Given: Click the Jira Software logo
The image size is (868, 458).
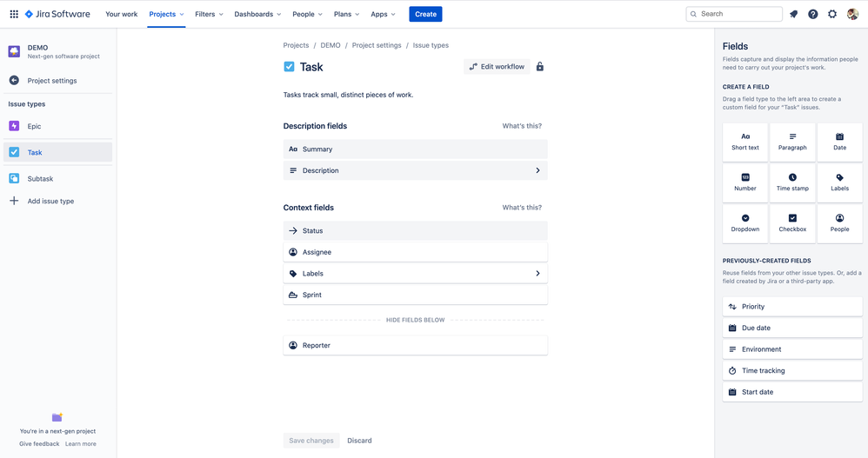Looking at the screenshot, I should point(57,14).
